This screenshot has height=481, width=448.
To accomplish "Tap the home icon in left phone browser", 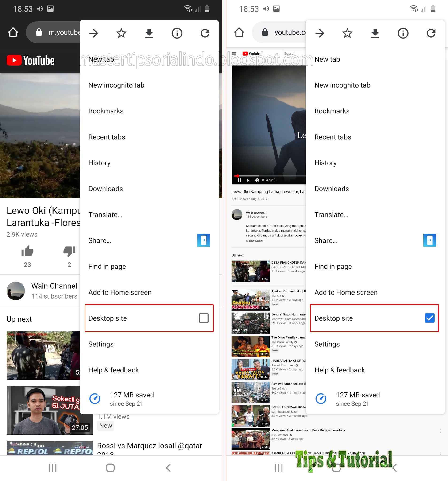I will click(13, 32).
